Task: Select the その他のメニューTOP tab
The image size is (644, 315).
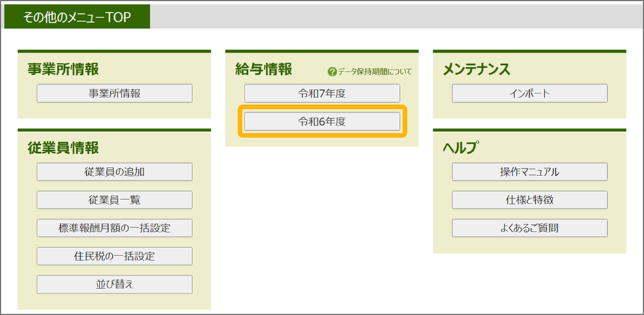Action: 77,17
